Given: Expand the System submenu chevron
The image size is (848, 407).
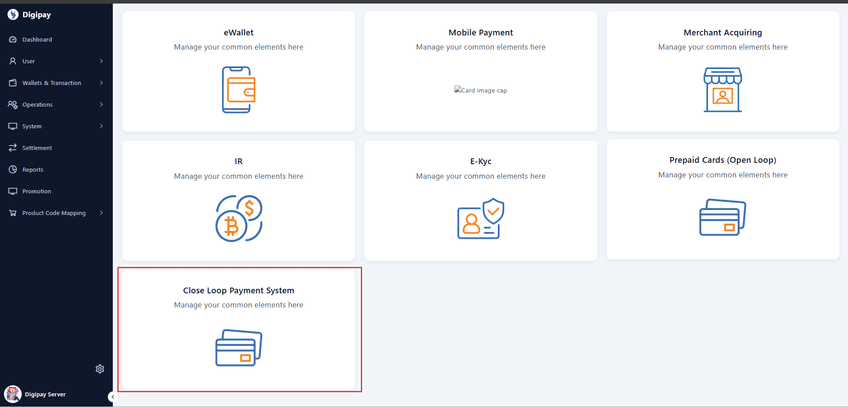Looking at the screenshot, I should click(x=101, y=126).
